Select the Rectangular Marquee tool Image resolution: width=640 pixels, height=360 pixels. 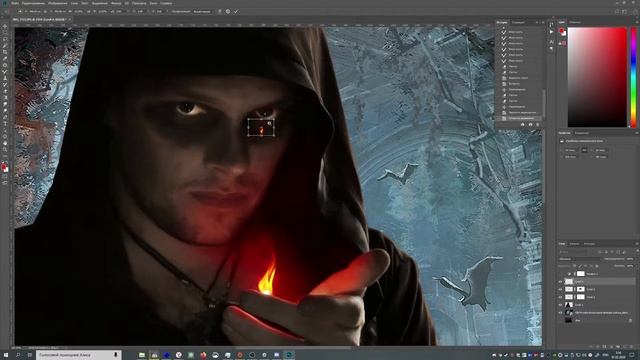click(x=5, y=33)
